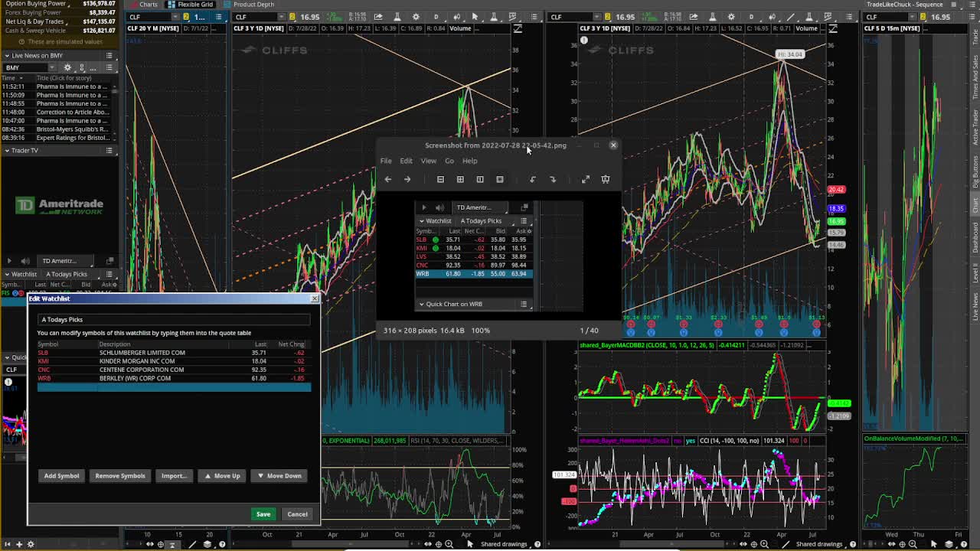Toggle Trader TV volume speaker
The height and width of the screenshot is (551, 980).
25,261
